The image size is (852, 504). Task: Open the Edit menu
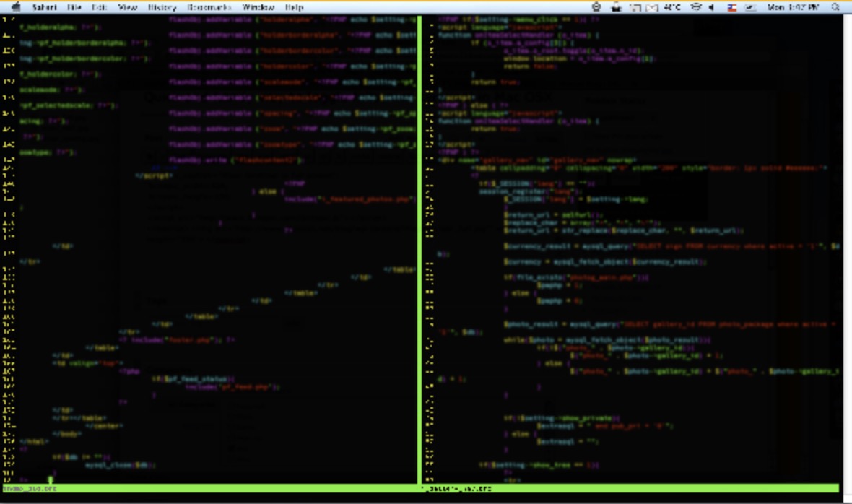(x=99, y=7)
